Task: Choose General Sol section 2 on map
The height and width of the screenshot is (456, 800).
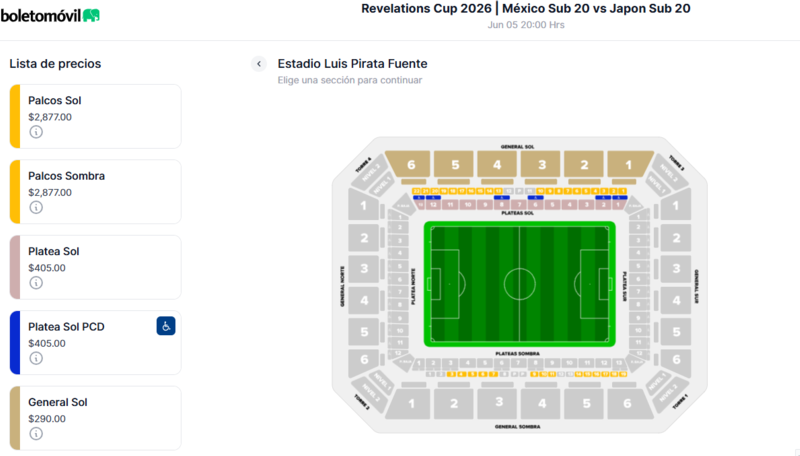Action: tap(584, 164)
